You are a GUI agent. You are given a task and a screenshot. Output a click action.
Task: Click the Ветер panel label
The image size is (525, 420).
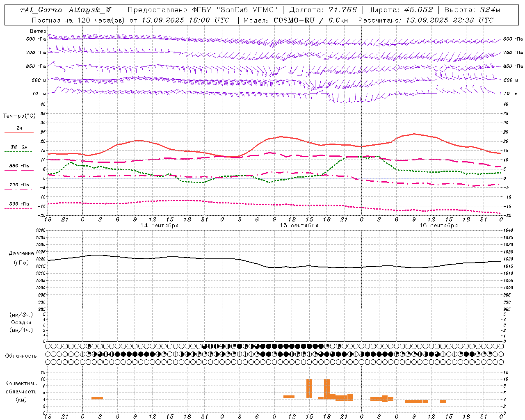pos(38,31)
